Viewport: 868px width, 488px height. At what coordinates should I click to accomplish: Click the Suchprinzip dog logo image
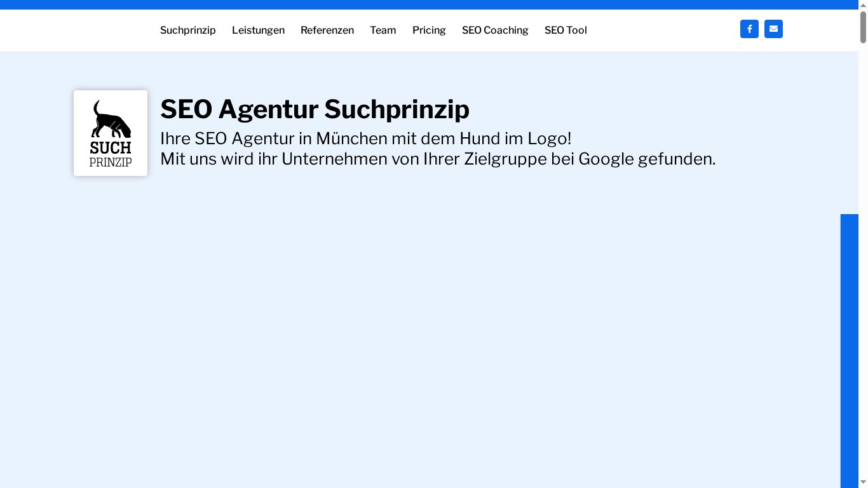[110, 124]
